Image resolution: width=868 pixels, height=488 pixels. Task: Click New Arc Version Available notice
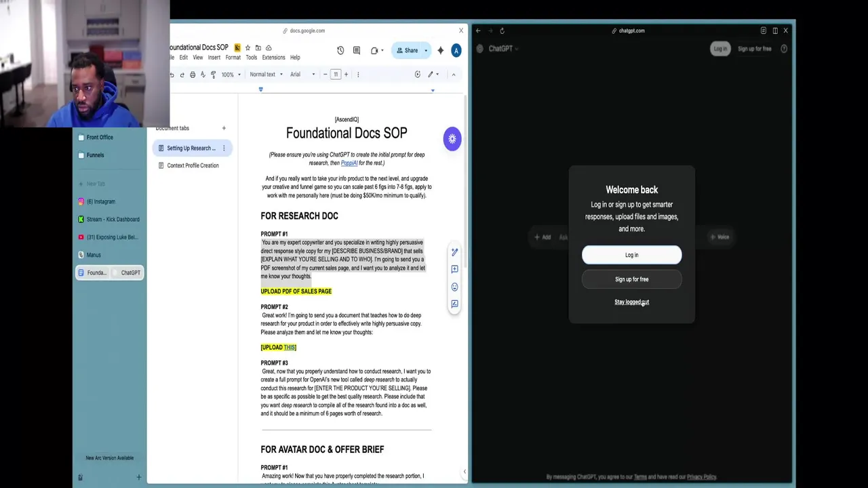tap(109, 458)
